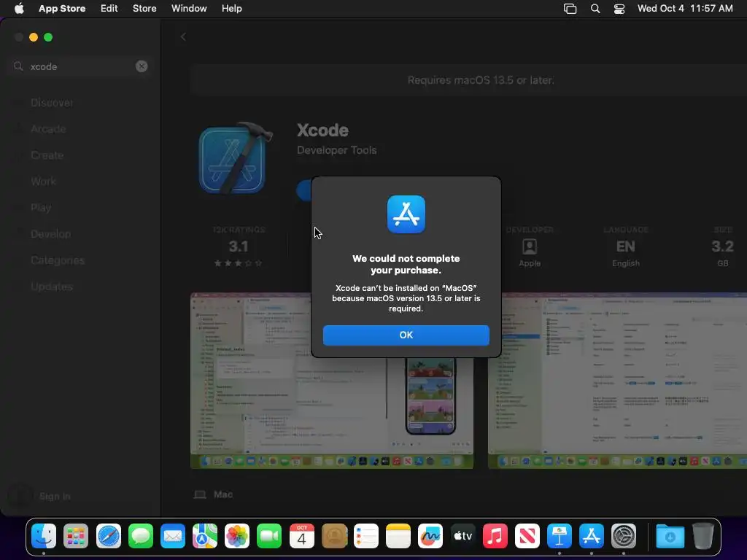Open Messages from the Dock
This screenshot has width=747, height=560.
(x=141, y=536)
